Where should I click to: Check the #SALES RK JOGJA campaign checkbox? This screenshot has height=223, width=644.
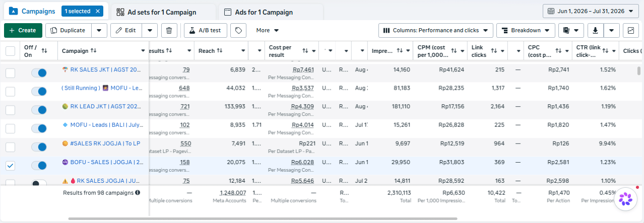tap(10, 147)
